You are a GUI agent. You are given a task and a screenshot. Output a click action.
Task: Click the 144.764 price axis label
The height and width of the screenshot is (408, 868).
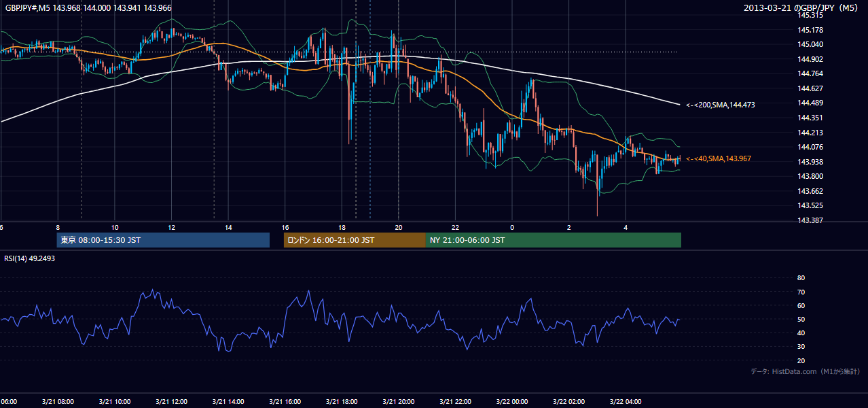[x=810, y=73]
